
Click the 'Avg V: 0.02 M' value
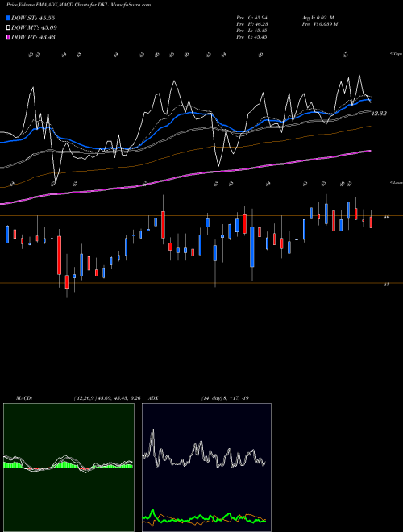(x=318, y=18)
